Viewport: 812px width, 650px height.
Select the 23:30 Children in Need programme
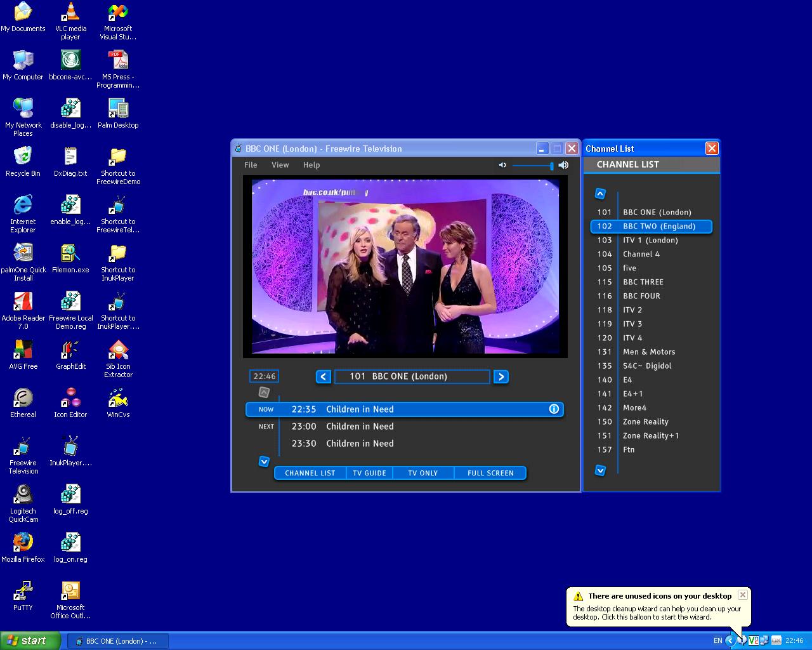[x=405, y=444]
